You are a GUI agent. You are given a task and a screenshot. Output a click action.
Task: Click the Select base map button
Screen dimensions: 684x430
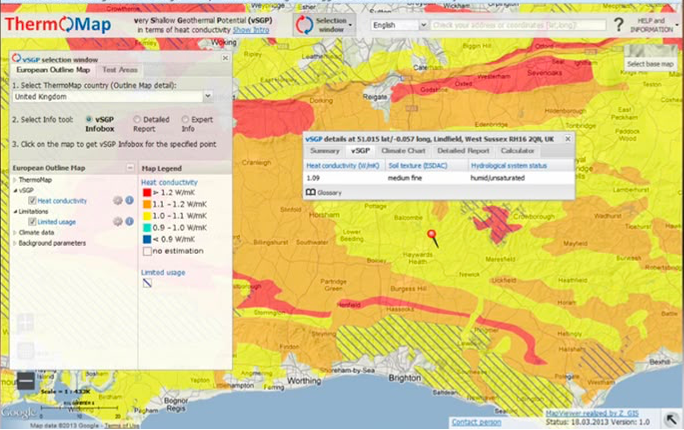[x=650, y=64]
